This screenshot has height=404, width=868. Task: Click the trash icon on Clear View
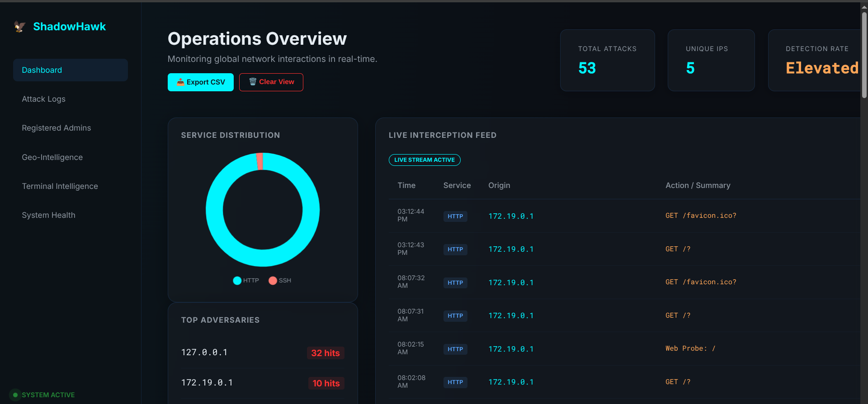(253, 82)
